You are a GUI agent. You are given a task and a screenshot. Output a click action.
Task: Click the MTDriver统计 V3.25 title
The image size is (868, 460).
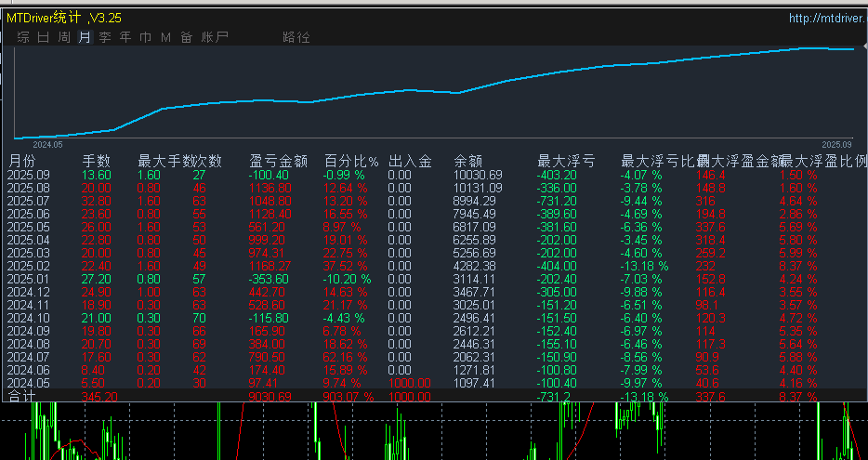pos(63,18)
